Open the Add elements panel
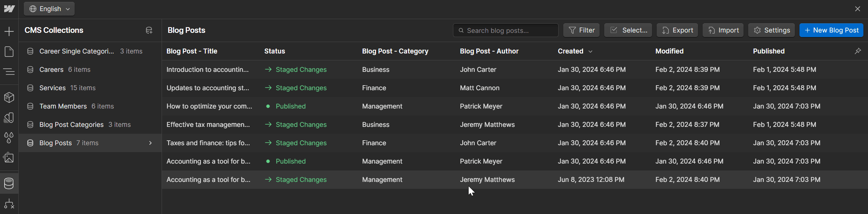This screenshot has height=214, width=868. point(9,31)
